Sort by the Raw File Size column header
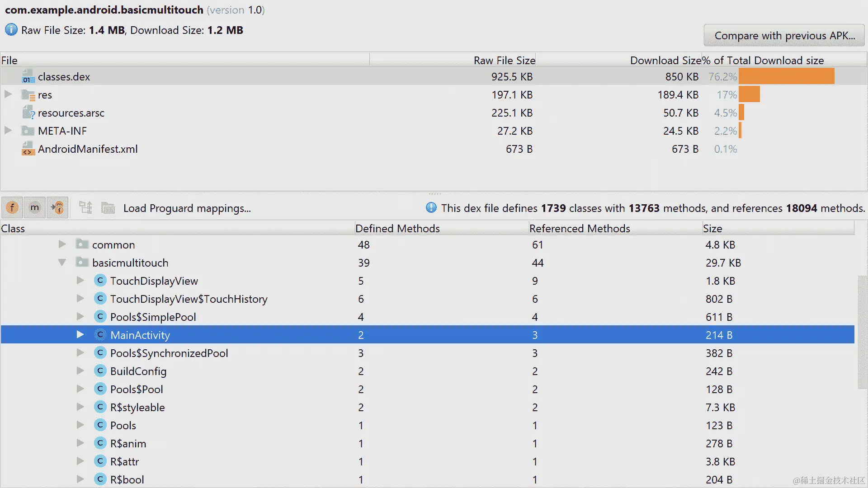868x488 pixels. click(x=504, y=60)
